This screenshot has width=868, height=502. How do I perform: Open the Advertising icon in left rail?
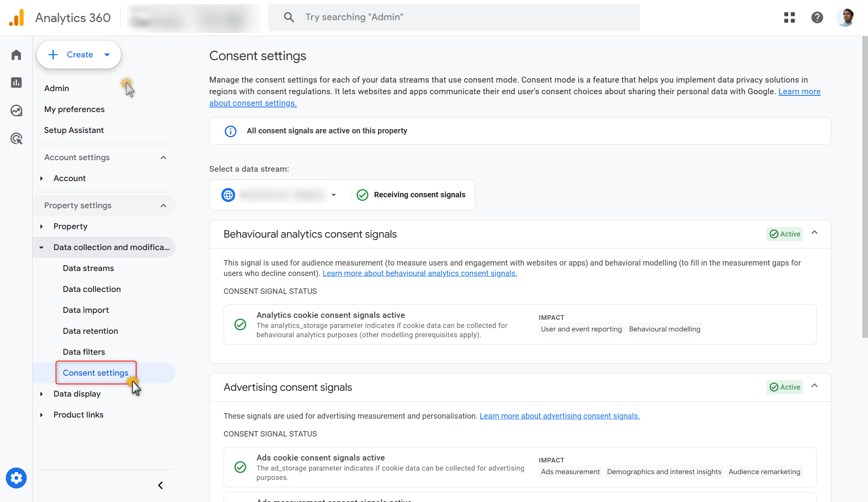tap(16, 138)
